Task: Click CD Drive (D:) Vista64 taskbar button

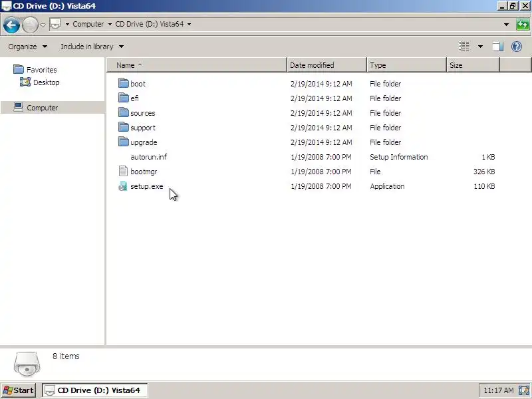Action: (94, 390)
